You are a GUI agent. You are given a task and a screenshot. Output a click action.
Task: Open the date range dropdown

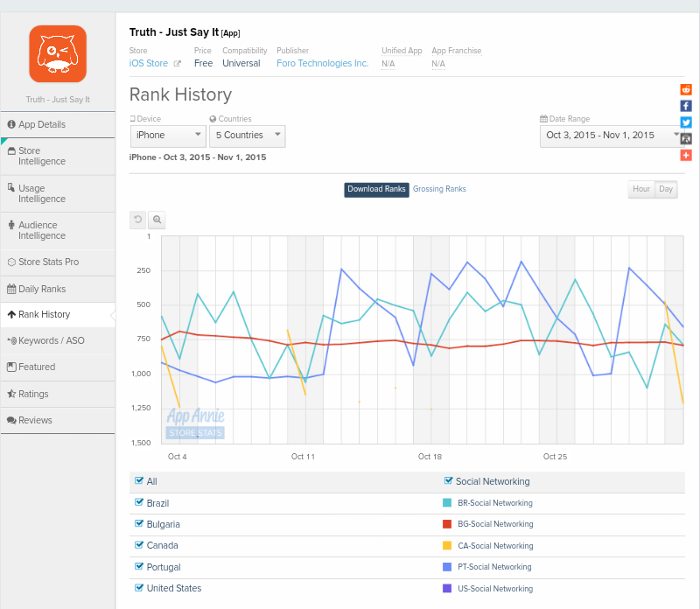click(611, 136)
